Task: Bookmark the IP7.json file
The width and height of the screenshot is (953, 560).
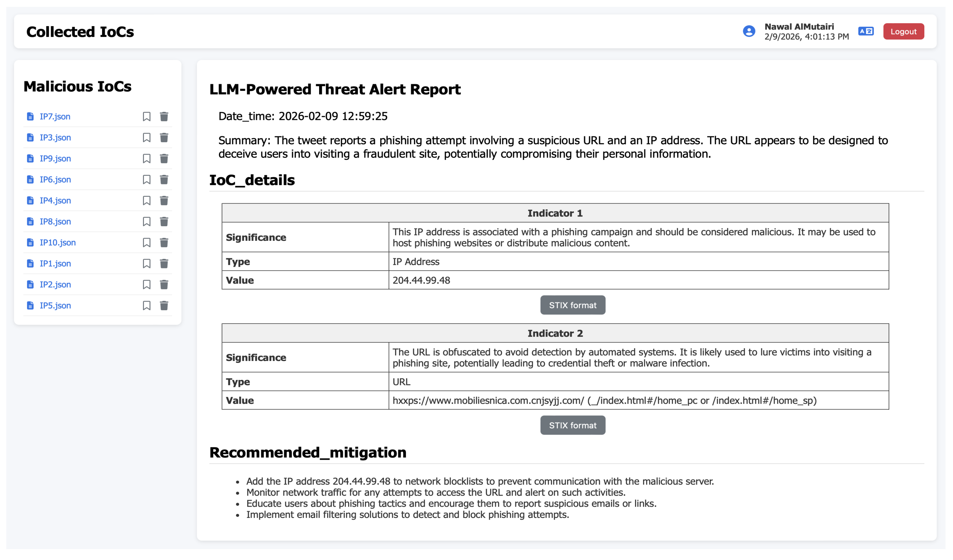Action: pyautogui.click(x=147, y=116)
